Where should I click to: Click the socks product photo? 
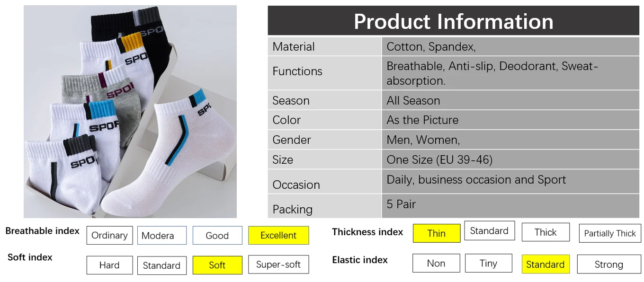point(130,112)
